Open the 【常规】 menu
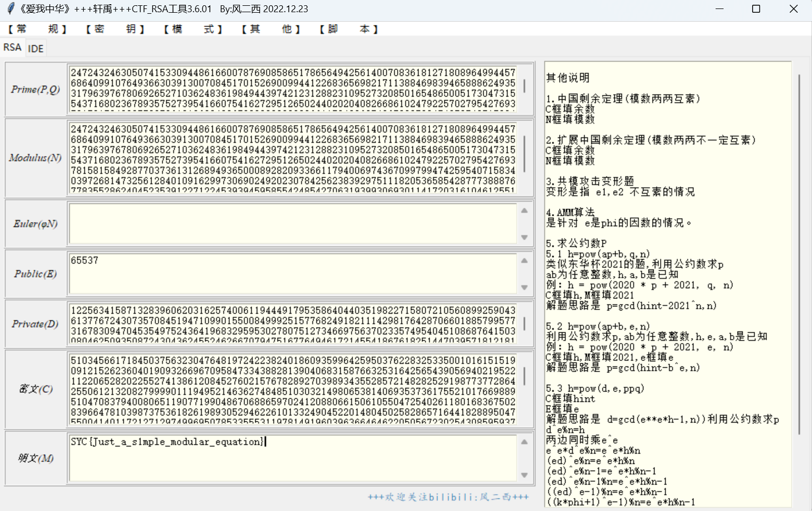Viewport: 812px width, 511px height. (x=37, y=29)
